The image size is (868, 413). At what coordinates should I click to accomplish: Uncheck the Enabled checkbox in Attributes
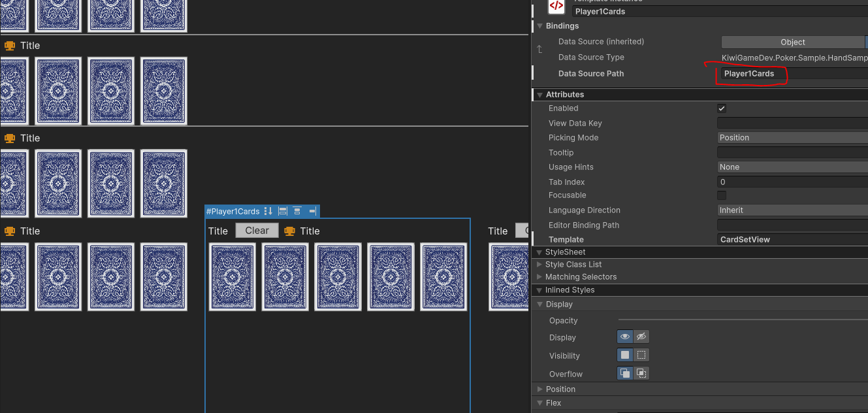[722, 108]
